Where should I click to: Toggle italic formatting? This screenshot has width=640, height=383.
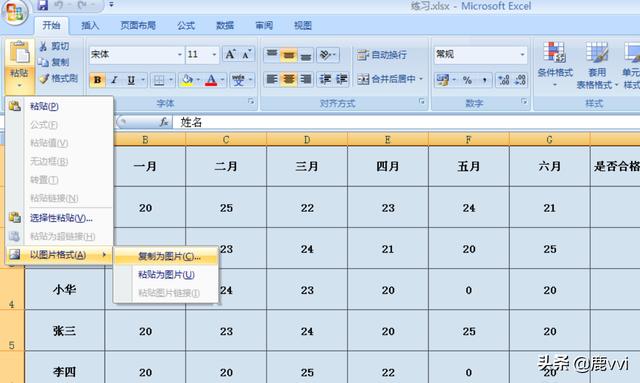click(114, 80)
